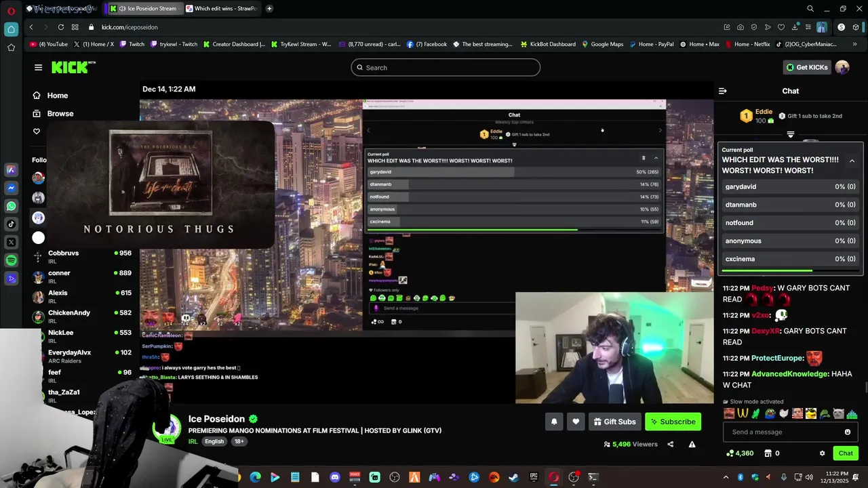Click the Gift Subs button
The height and width of the screenshot is (488, 868).
615,422
